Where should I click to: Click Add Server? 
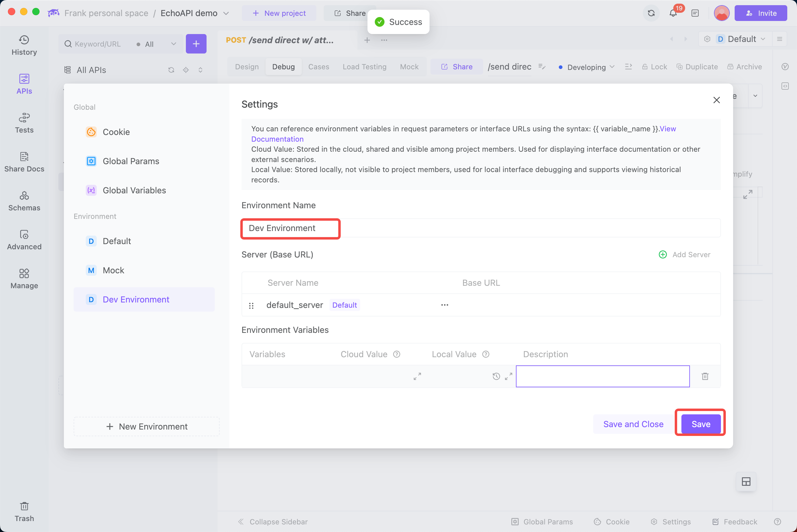click(684, 254)
